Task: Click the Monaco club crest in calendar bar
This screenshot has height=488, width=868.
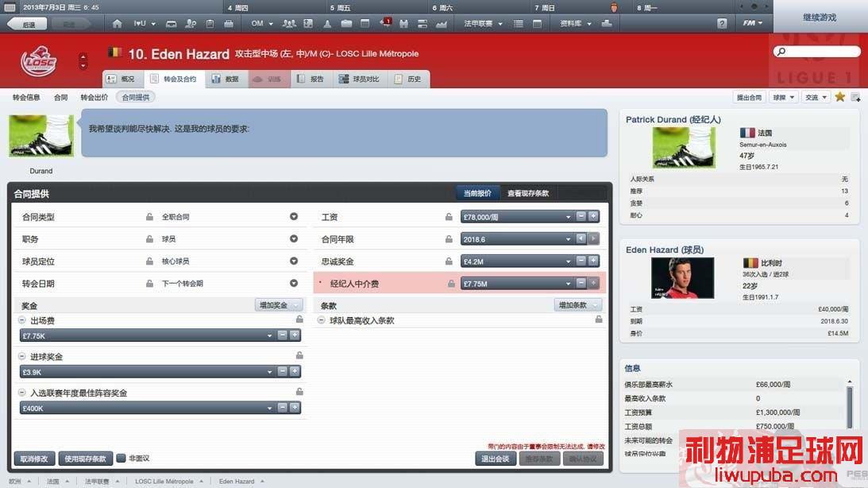Action: point(613,8)
